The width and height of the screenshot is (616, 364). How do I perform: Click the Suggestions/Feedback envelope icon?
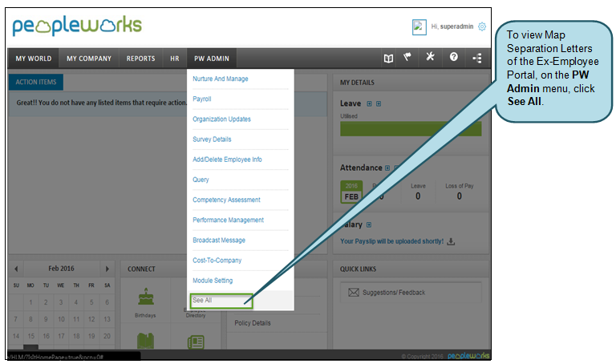point(354,293)
